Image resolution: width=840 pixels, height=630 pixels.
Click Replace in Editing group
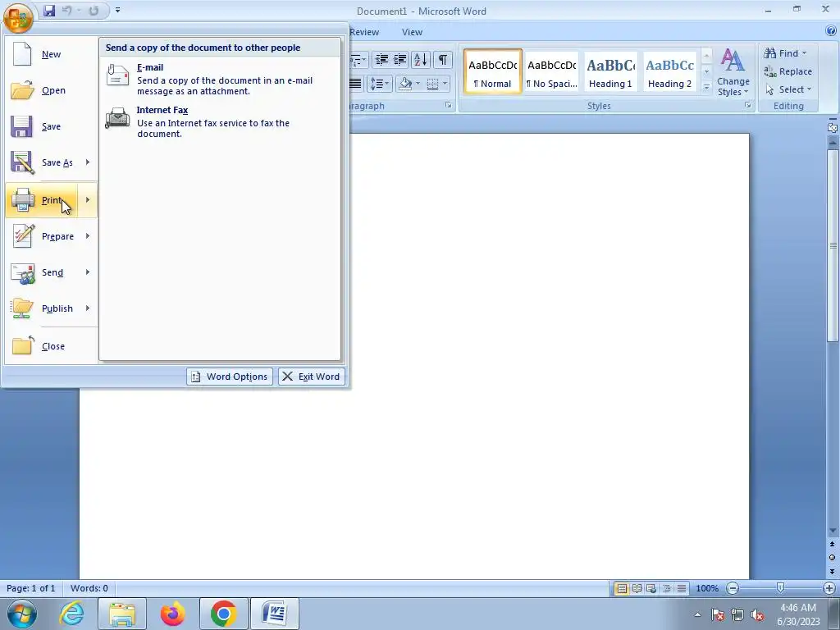coord(788,71)
